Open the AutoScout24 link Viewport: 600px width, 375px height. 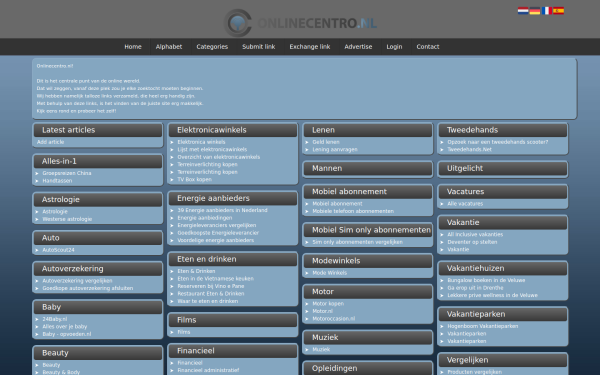58,250
